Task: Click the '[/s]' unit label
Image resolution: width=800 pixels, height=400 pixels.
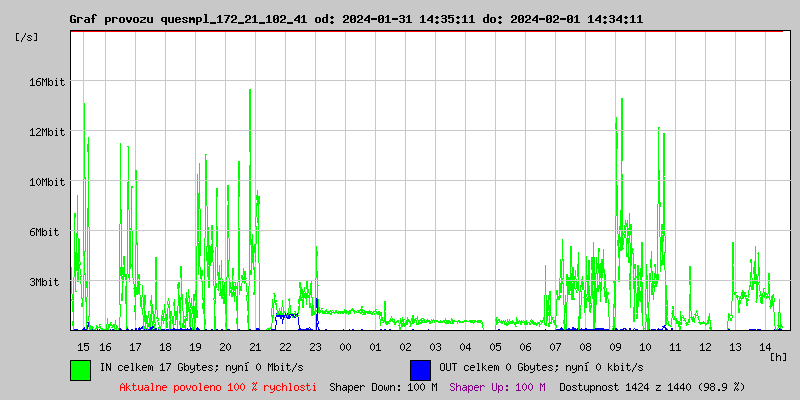Action: pyautogui.click(x=27, y=37)
